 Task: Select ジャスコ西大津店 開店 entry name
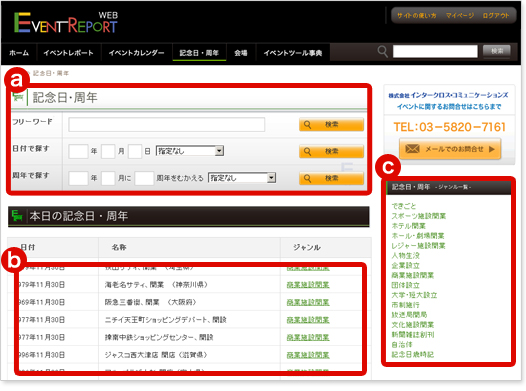pyautogui.click(x=156, y=355)
